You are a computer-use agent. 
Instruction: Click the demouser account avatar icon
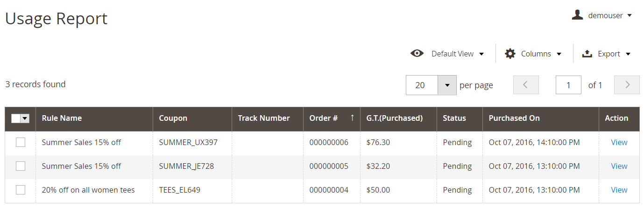pos(578,15)
